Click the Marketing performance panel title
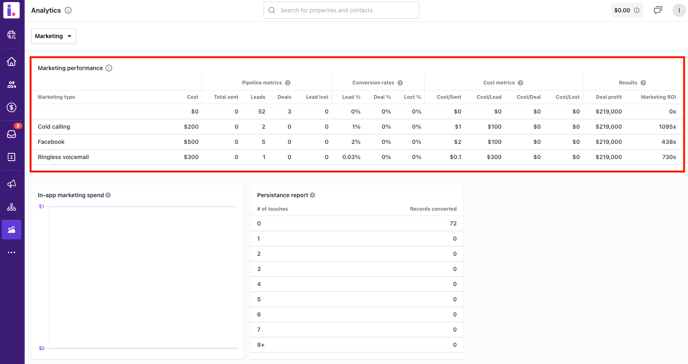The height and width of the screenshot is (364, 688). click(70, 68)
